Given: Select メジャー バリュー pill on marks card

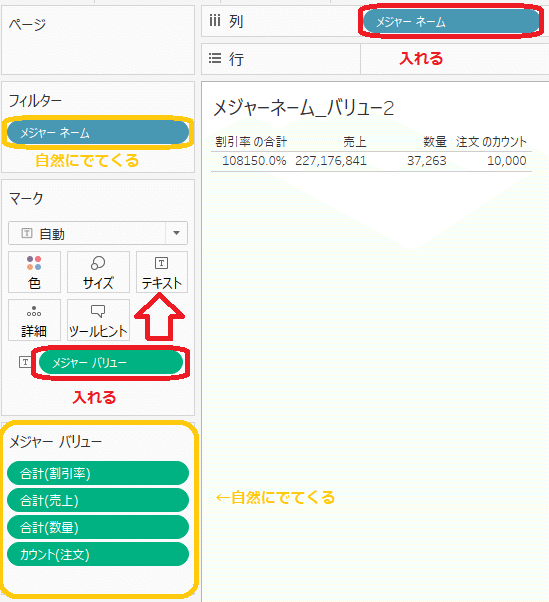Looking at the screenshot, I should point(111,362).
